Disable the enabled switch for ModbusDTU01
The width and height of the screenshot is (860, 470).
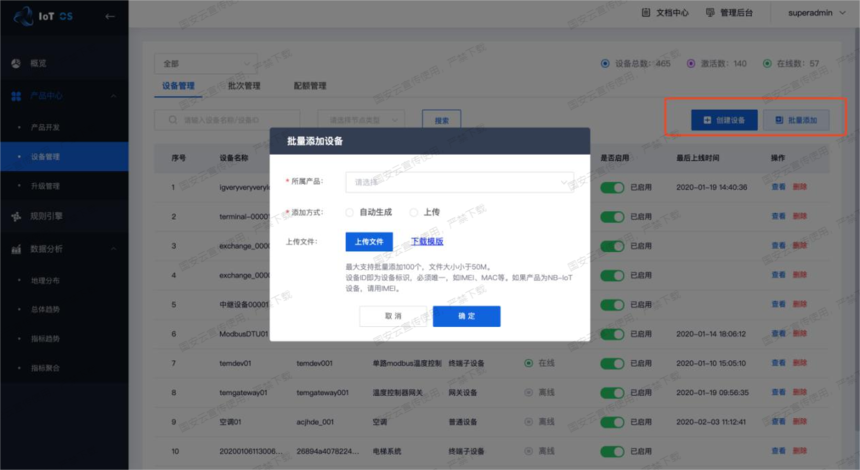click(612, 334)
